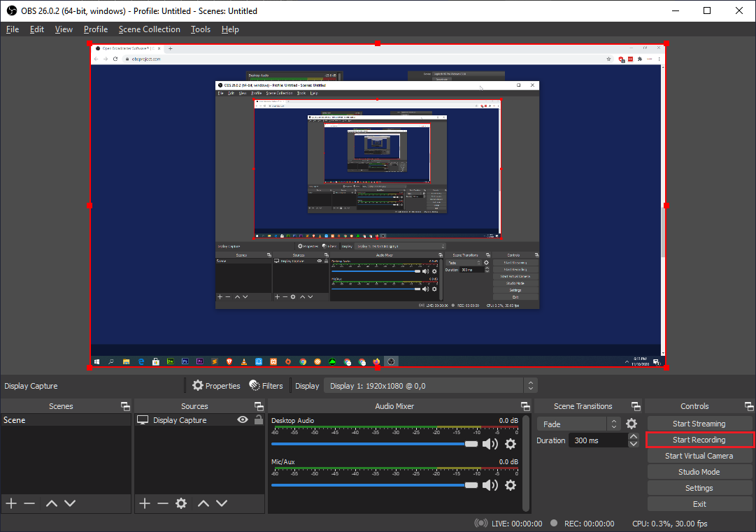The image size is (756, 532).
Task: Open the Display selection dropdown
Action: 431,386
